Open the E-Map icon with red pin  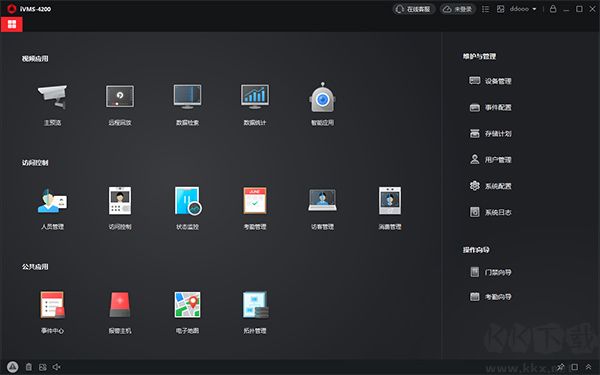tap(188, 305)
